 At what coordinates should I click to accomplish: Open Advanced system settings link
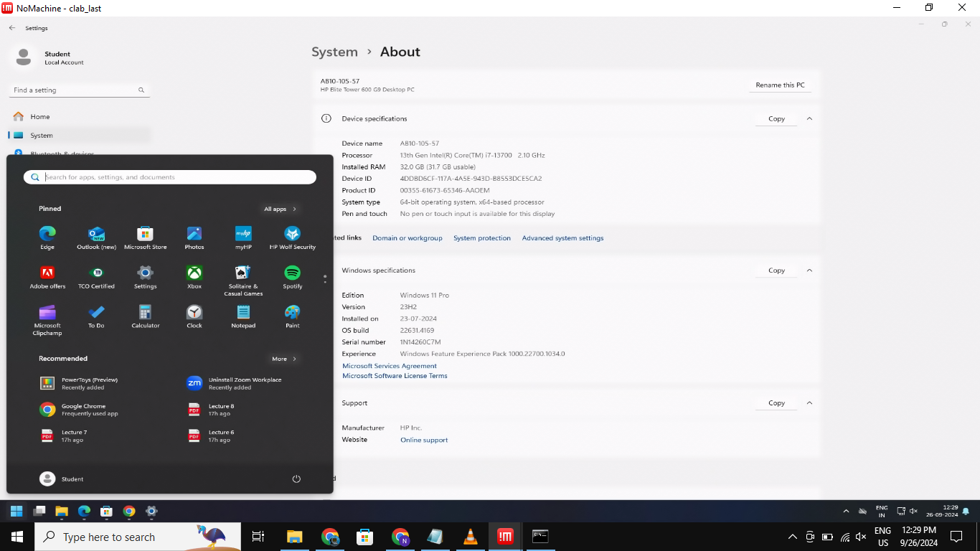tap(562, 238)
